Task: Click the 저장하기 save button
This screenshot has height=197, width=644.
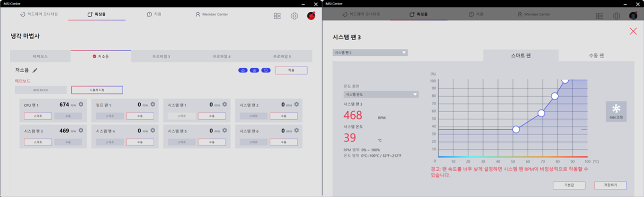Action: pos(611,185)
